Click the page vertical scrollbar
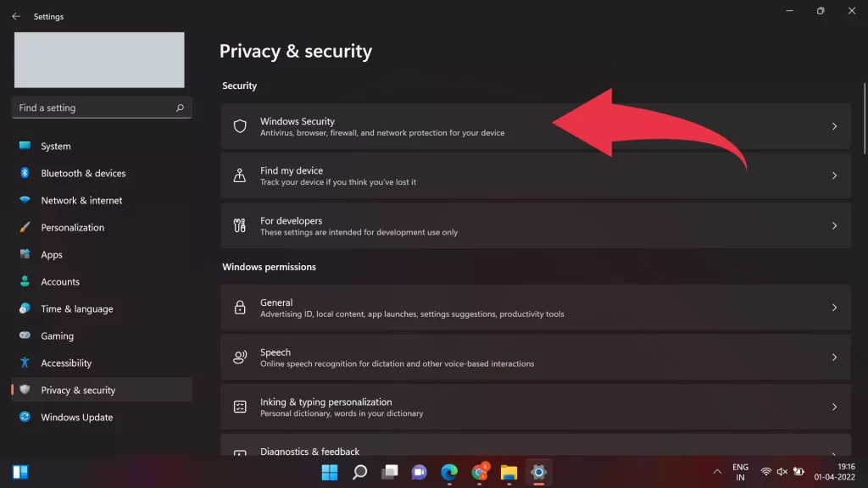This screenshot has width=868, height=488. pos(865,119)
